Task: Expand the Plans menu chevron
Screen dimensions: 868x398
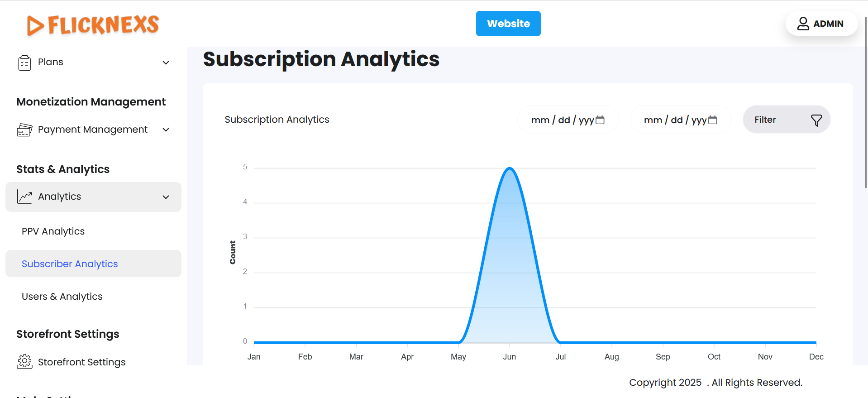Action: pyautogui.click(x=166, y=62)
